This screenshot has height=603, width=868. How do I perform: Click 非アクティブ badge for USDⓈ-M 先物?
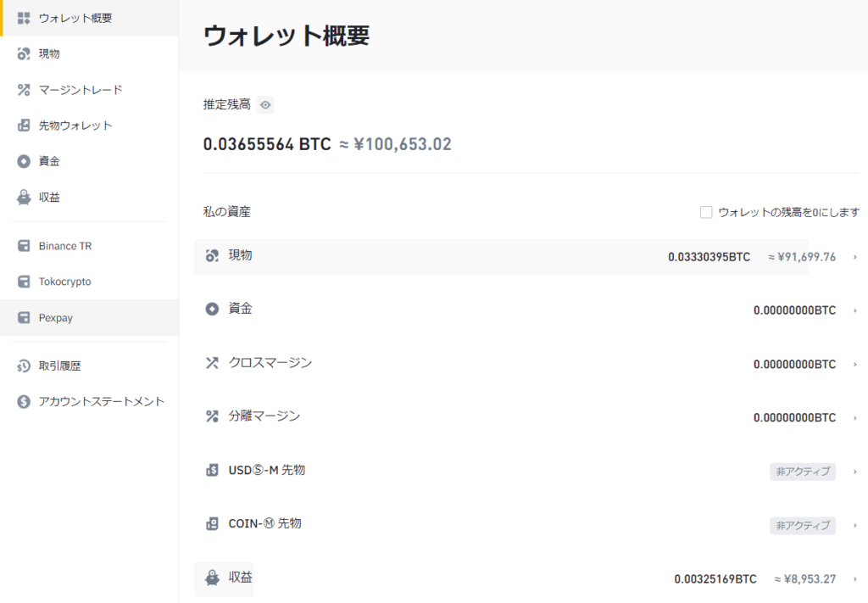802,472
